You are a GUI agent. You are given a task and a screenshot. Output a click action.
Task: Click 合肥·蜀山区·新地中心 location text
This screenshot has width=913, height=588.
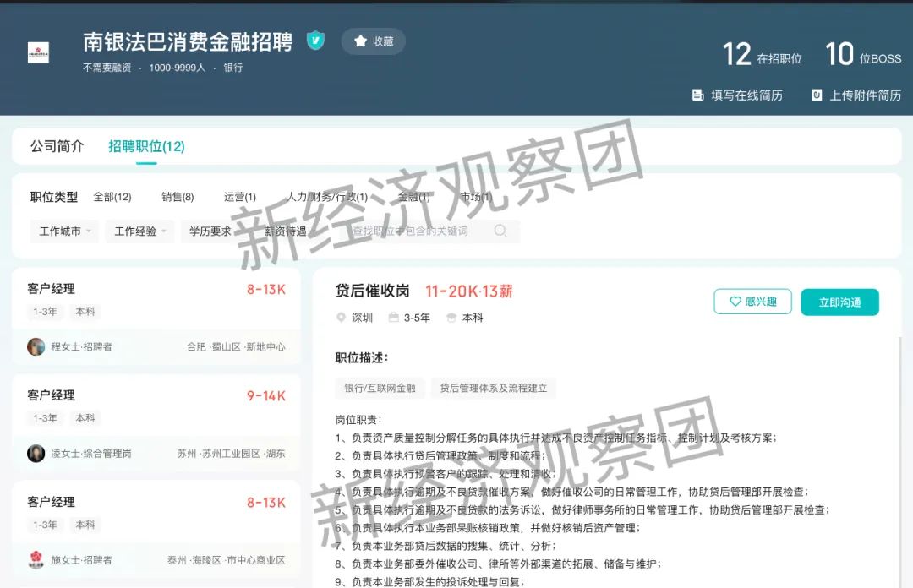click(236, 347)
